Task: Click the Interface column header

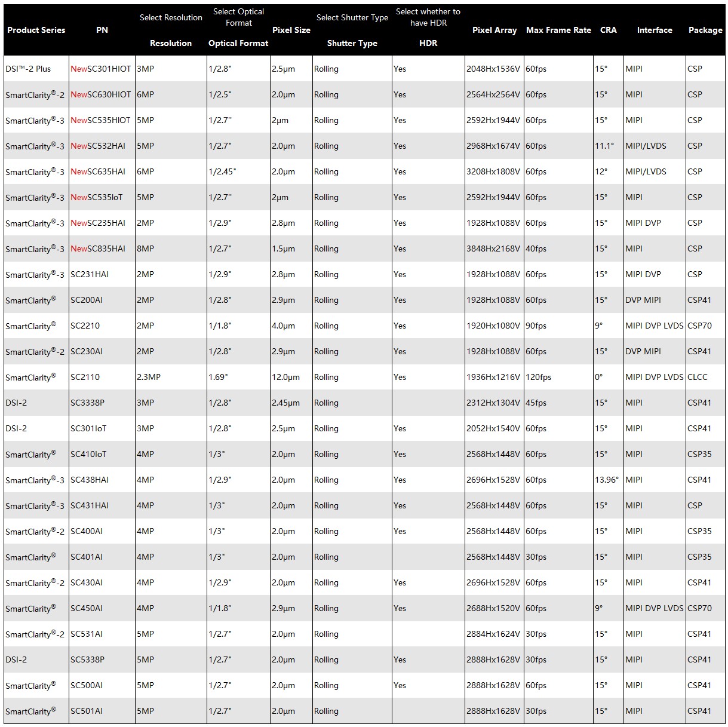Action: point(655,30)
